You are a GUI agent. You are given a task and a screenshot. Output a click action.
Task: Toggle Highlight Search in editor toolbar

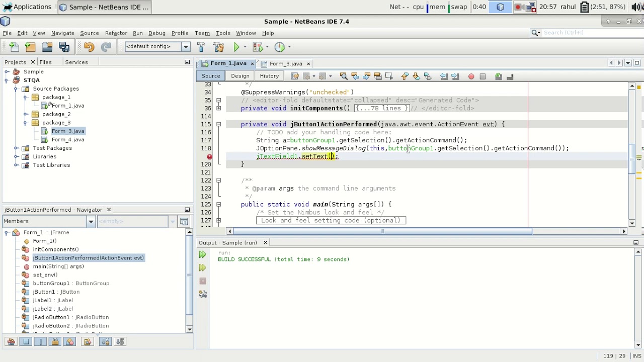(x=378, y=76)
